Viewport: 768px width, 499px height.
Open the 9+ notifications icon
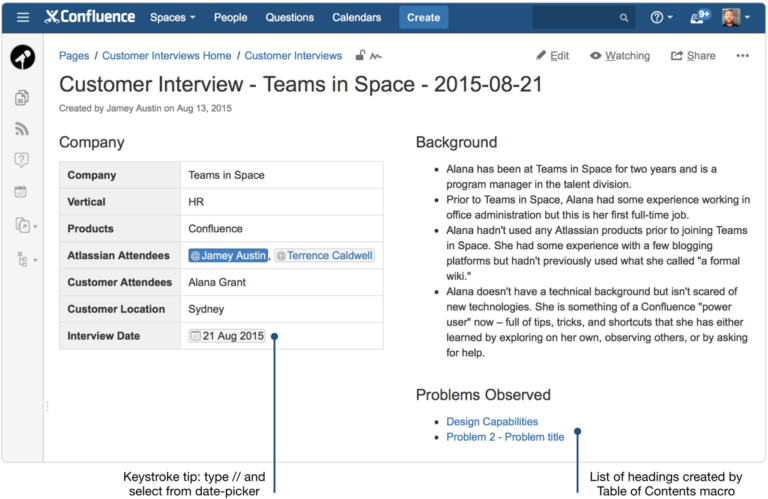[x=699, y=17]
